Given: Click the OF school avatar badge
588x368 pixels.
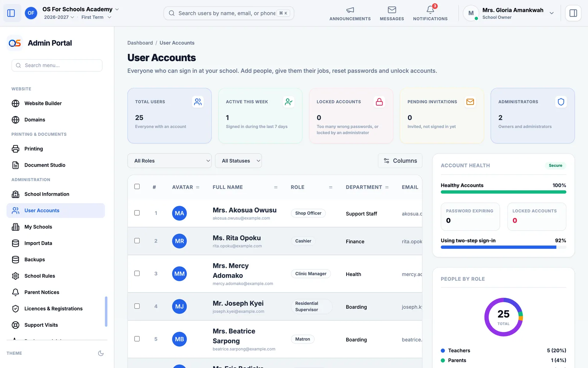Looking at the screenshot, I should click(31, 13).
